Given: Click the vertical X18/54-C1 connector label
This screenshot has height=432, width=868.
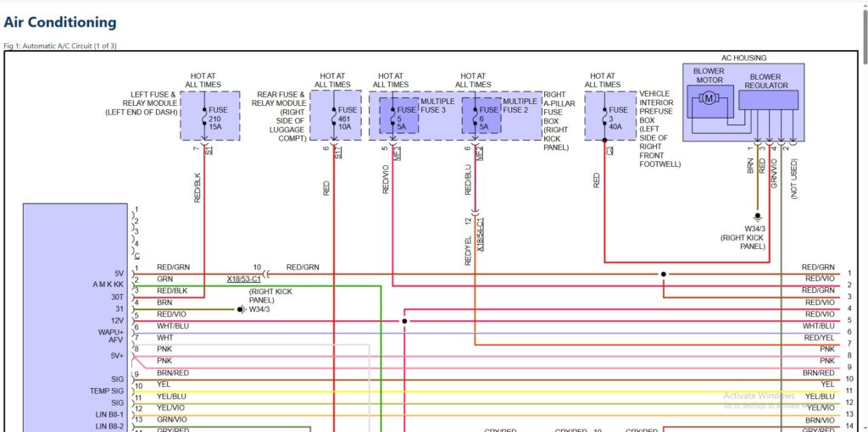Looking at the screenshot, I should [481, 235].
